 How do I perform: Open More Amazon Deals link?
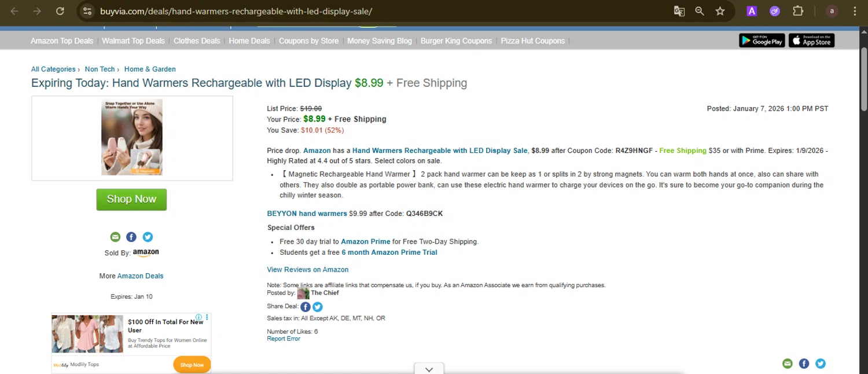coord(140,276)
